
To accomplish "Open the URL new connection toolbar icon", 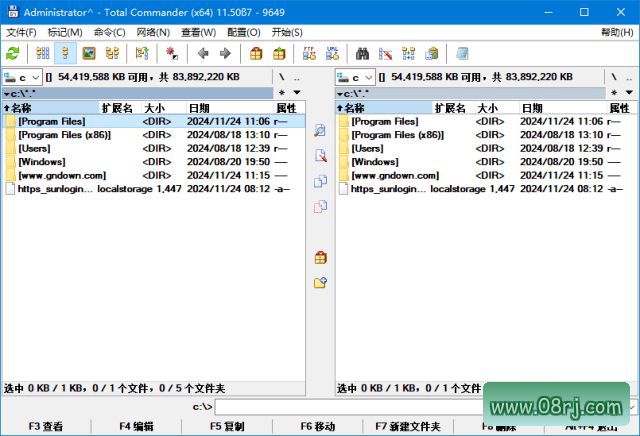I will tap(331, 53).
